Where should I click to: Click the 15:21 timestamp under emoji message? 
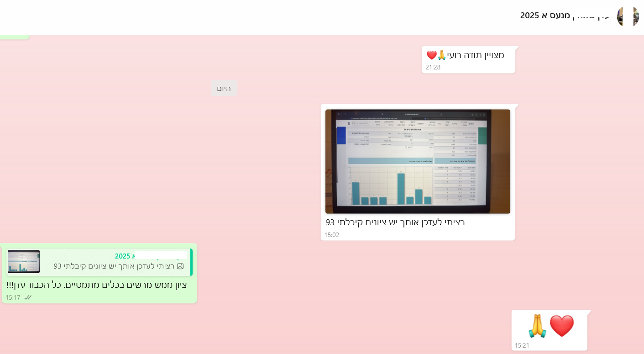click(x=522, y=345)
